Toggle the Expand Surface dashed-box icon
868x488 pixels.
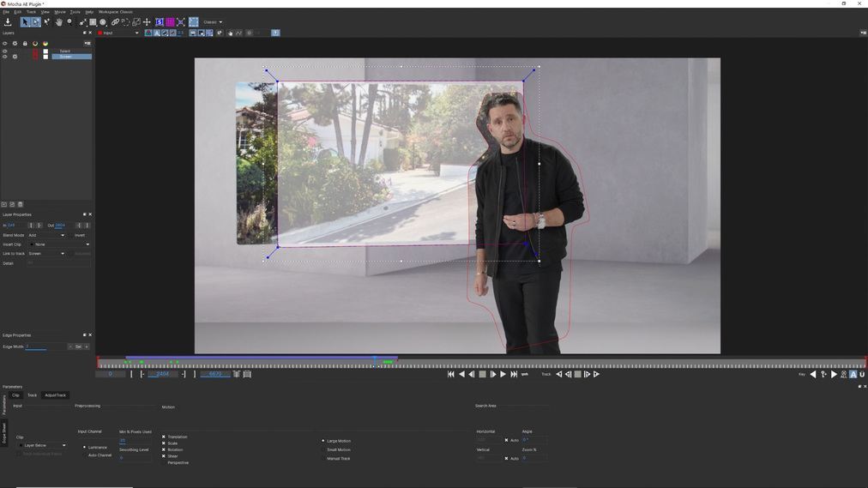193,22
